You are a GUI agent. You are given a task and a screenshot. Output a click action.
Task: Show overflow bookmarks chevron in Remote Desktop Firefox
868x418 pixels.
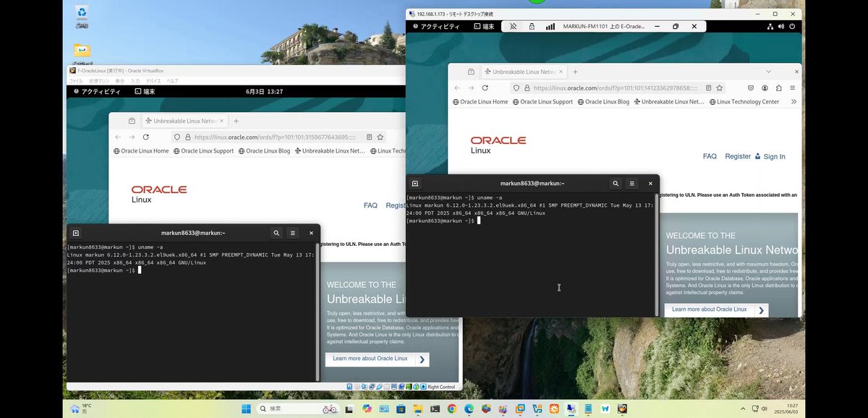794,102
